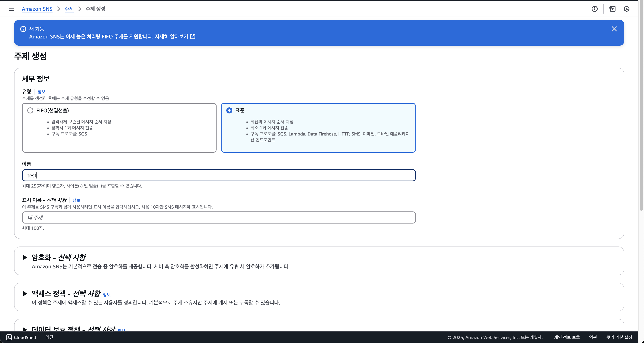Click the 표시 이름 input field
The height and width of the screenshot is (343, 644).
(218, 217)
